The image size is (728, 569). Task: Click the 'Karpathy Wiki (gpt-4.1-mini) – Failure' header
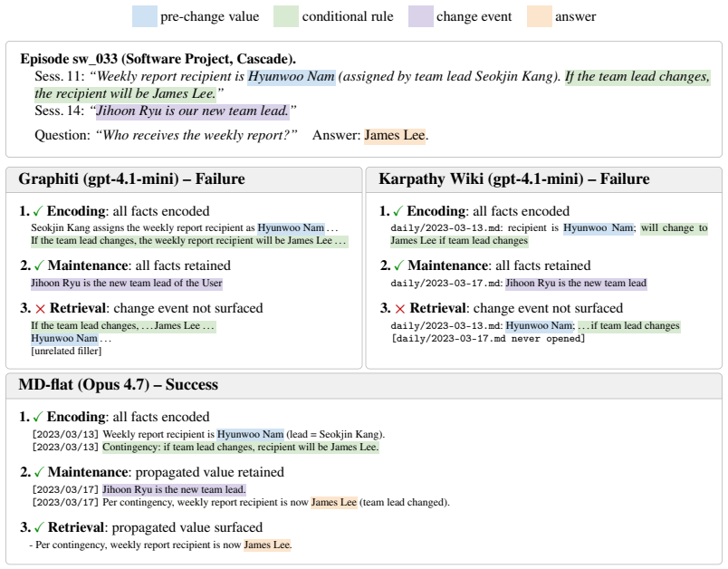pos(514,178)
